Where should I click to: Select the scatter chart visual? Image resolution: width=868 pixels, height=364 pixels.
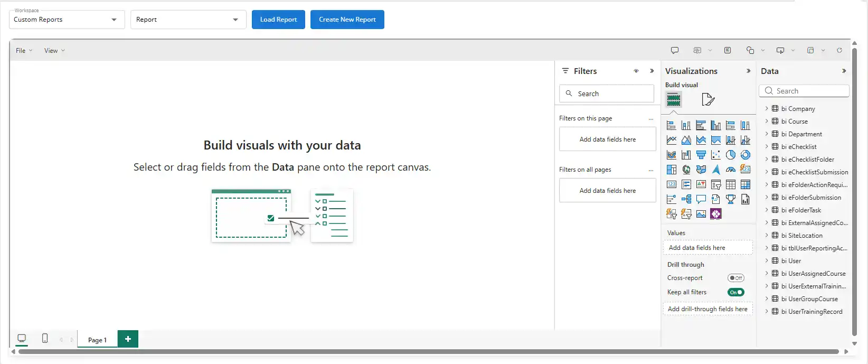pos(715,155)
